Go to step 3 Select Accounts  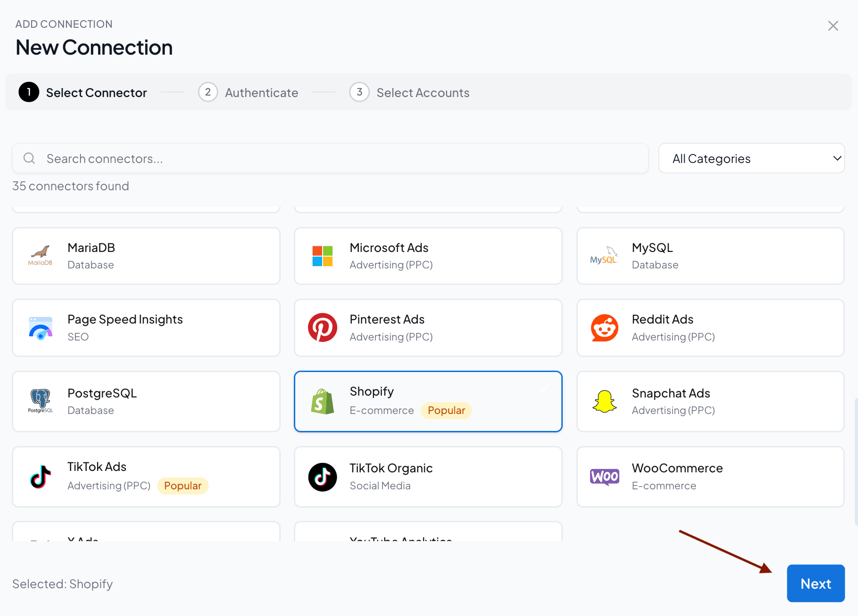point(410,92)
